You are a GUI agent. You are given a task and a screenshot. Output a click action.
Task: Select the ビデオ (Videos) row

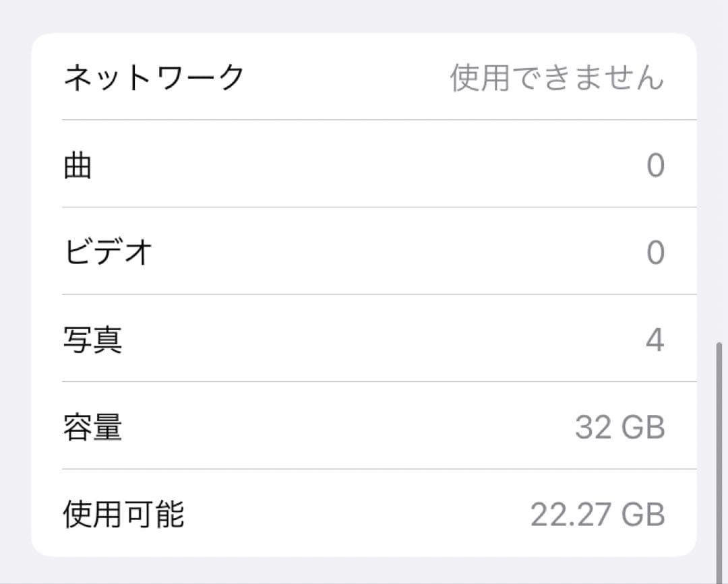click(364, 252)
